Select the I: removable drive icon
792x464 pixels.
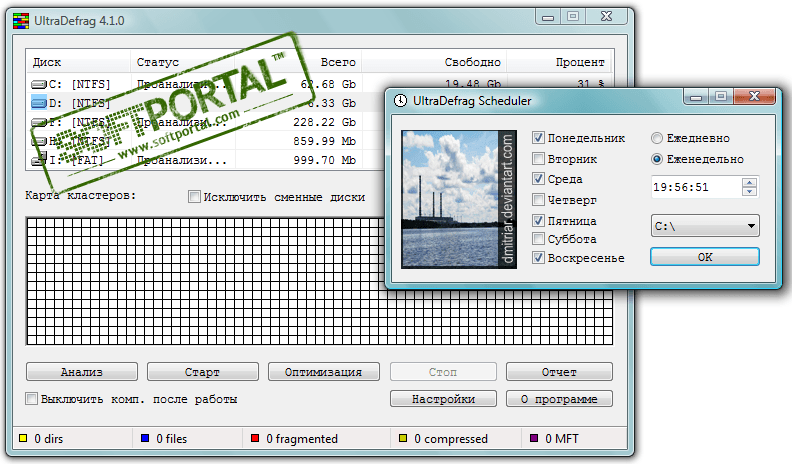point(39,160)
